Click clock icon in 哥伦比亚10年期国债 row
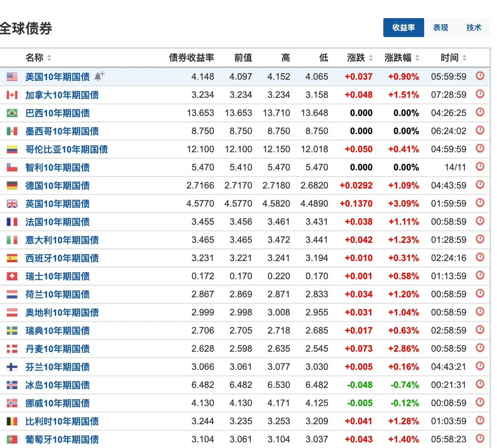Image resolution: width=497 pixels, height=448 pixels. click(480, 148)
